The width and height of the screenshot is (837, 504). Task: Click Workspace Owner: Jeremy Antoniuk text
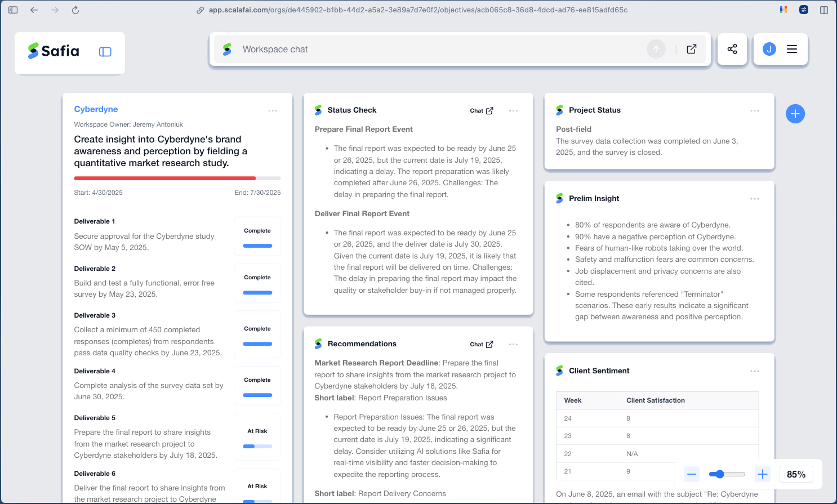tap(128, 124)
